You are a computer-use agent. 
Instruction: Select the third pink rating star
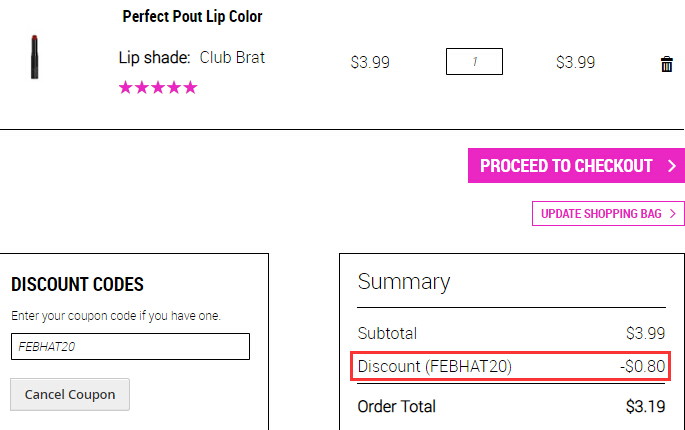tap(158, 87)
